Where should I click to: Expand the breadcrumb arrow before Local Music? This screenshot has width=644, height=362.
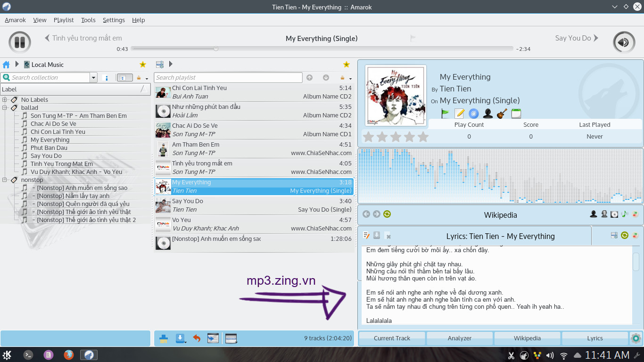point(17,64)
